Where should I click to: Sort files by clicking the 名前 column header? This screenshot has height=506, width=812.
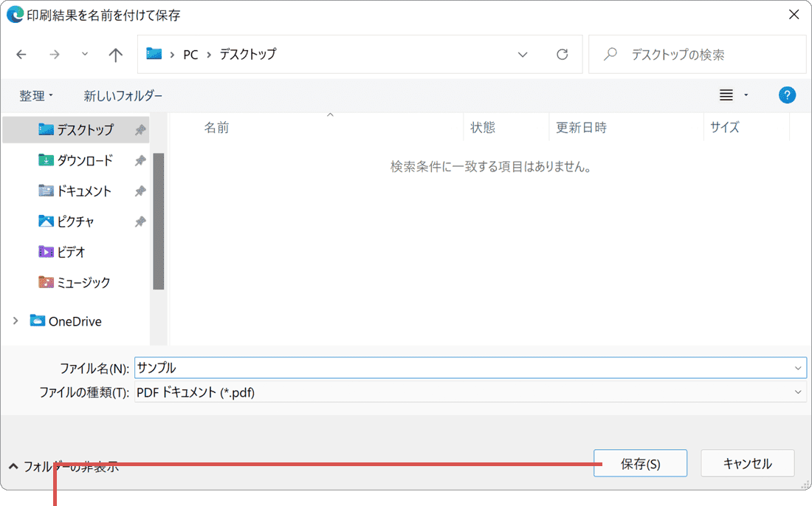point(214,127)
